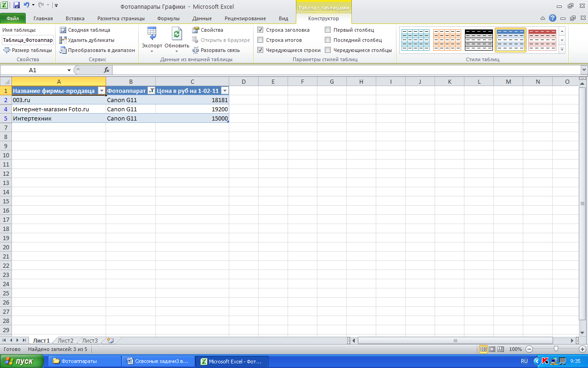Switch to Главная ribbon tab

[43, 18]
